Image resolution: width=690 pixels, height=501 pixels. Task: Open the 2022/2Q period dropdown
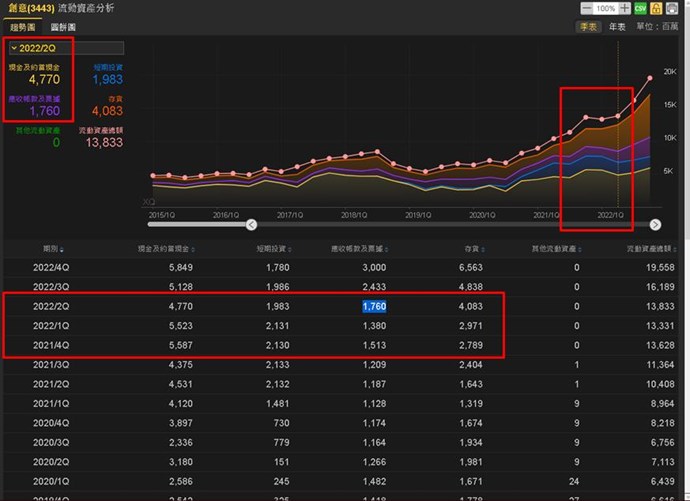pyautogui.click(x=64, y=48)
